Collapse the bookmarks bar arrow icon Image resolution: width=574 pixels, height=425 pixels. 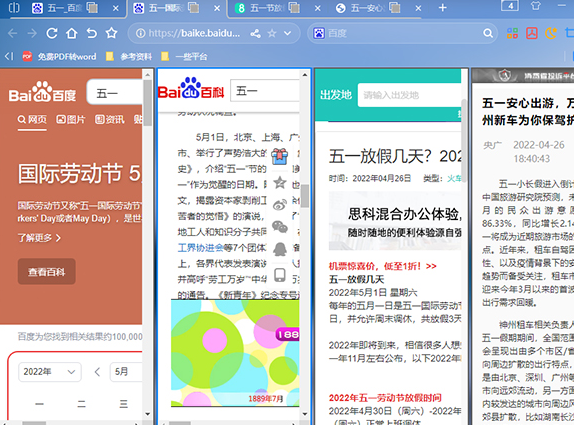click(x=9, y=56)
